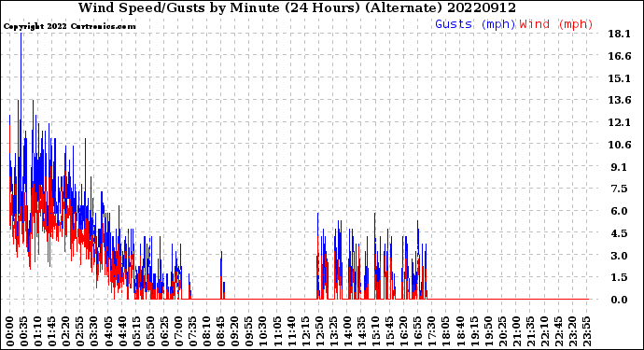Click the 10.6 y-axis value
Screen dimensions: 644x350
point(619,145)
